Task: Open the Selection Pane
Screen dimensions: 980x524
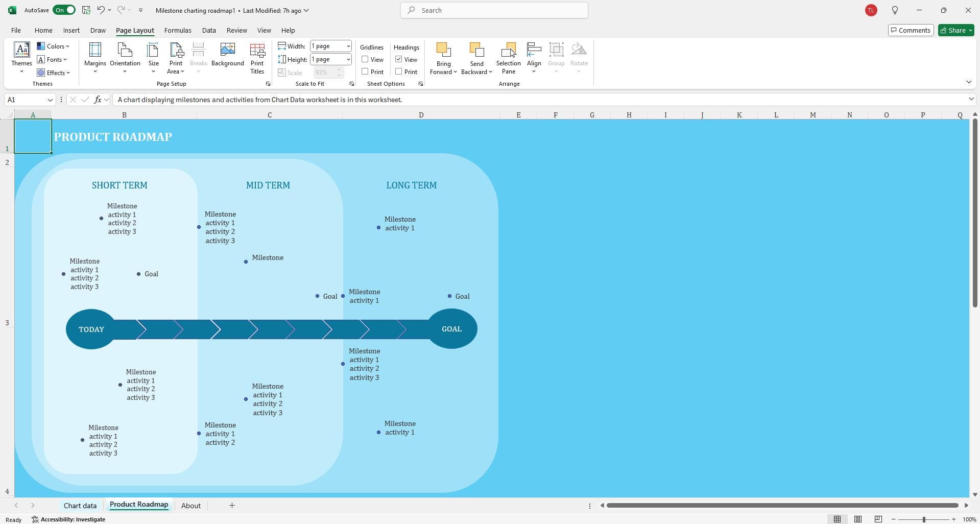Action: pos(508,57)
